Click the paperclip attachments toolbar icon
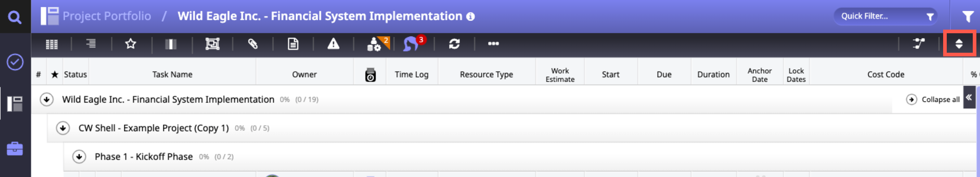980x177 pixels. 253,44
